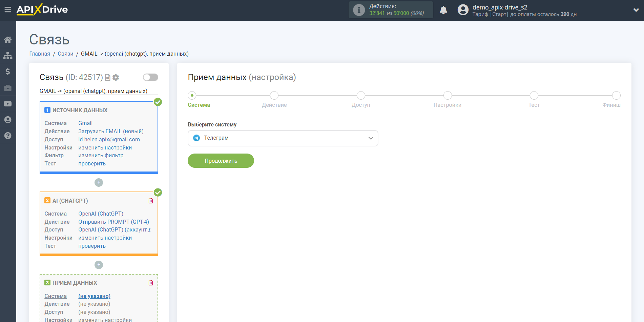Image resolution: width=644 pixels, height=322 pixels.
Task: Click the connection name GMAIL -> (openai field
Action: 99,91
